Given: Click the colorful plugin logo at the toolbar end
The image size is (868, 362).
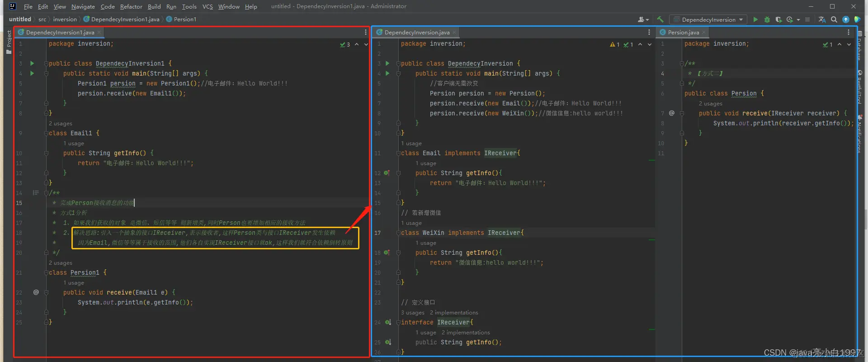Looking at the screenshot, I should pyautogui.click(x=857, y=19).
